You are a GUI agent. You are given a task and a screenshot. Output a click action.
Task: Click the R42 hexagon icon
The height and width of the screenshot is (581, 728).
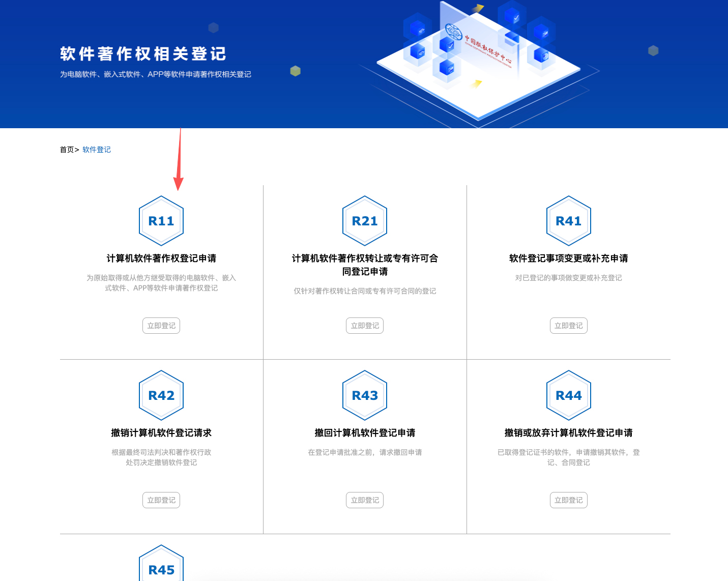[x=161, y=395]
